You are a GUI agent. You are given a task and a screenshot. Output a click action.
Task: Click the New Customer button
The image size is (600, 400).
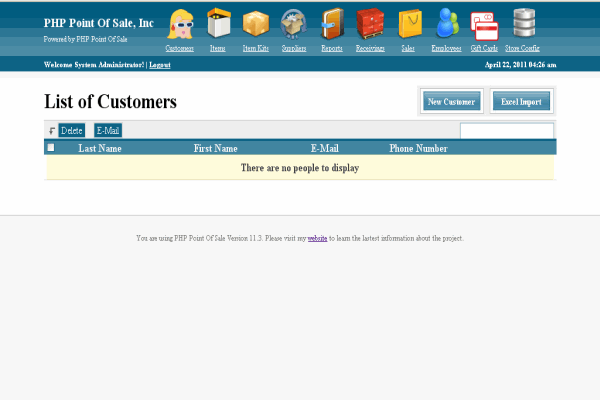coord(452,101)
